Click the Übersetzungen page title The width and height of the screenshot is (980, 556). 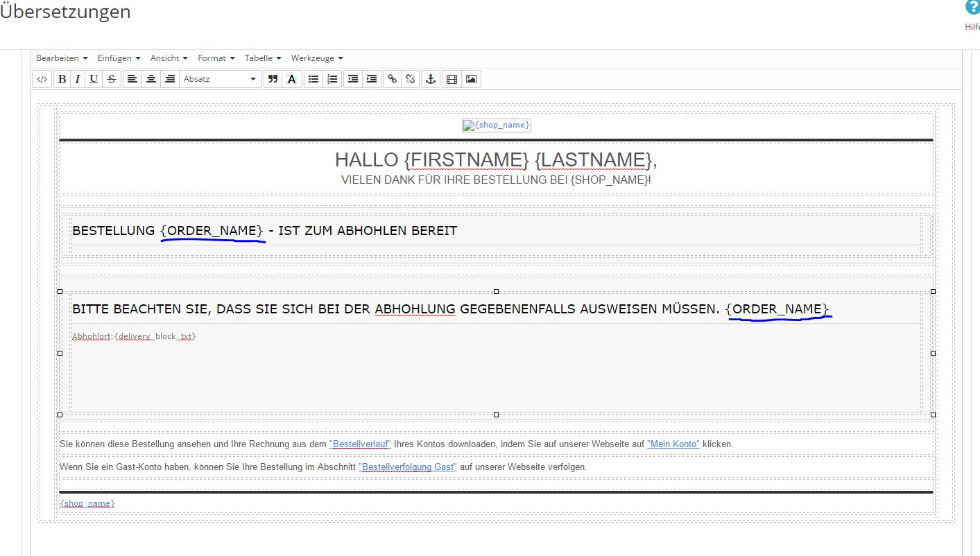tap(66, 12)
